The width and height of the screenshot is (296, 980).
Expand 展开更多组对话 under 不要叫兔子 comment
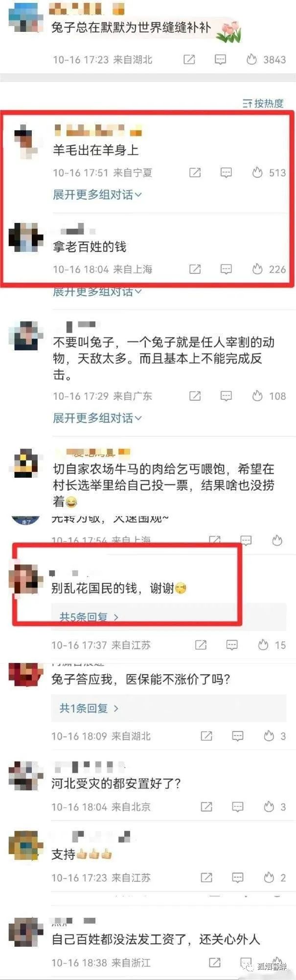(x=97, y=418)
